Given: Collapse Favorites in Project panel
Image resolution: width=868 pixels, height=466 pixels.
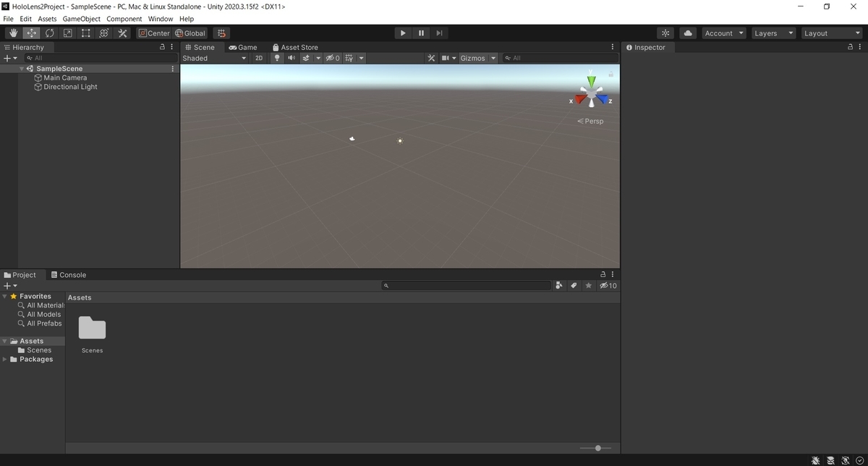Looking at the screenshot, I should 5,296.
